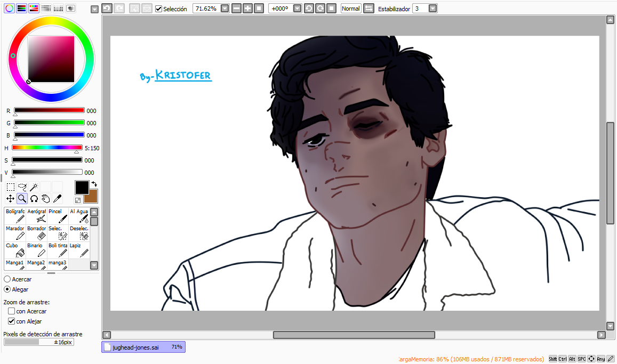Viewport: 617px width, 364px height.
Task: Click the saturation S slider
Action: click(47, 160)
